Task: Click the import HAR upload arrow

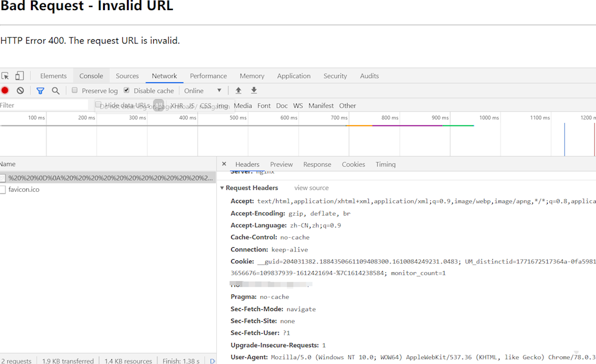Action: point(238,91)
